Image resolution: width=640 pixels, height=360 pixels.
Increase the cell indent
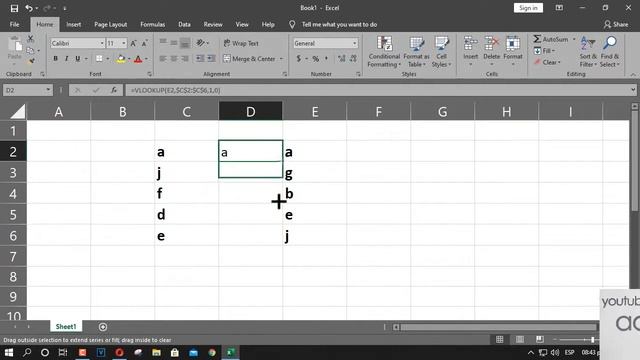211,59
